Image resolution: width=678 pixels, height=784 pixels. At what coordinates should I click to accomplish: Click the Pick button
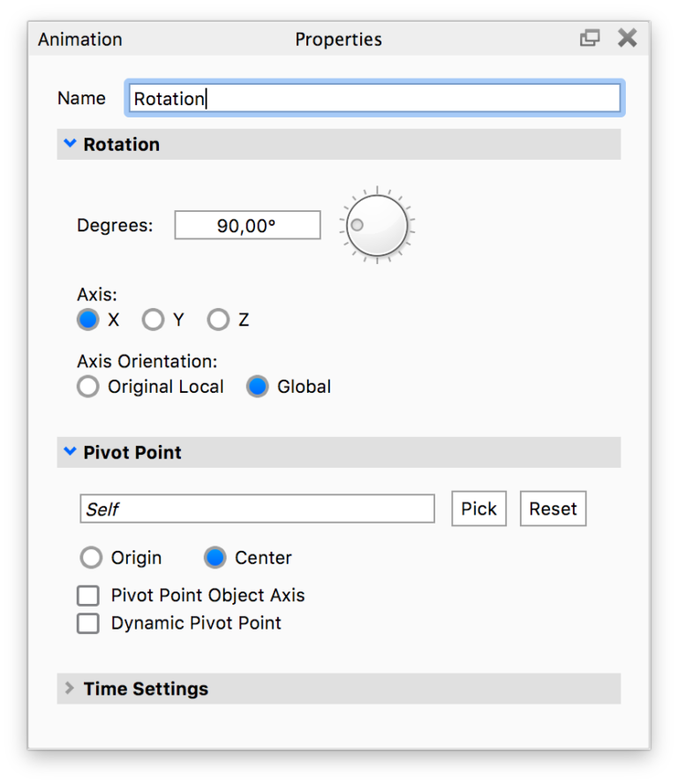(x=478, y=509)
